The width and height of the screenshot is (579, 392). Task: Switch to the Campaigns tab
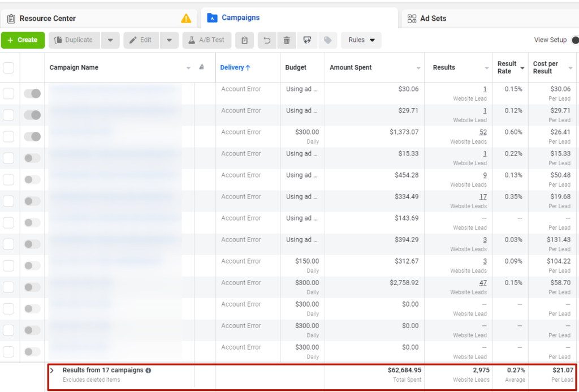pos(300,18)
